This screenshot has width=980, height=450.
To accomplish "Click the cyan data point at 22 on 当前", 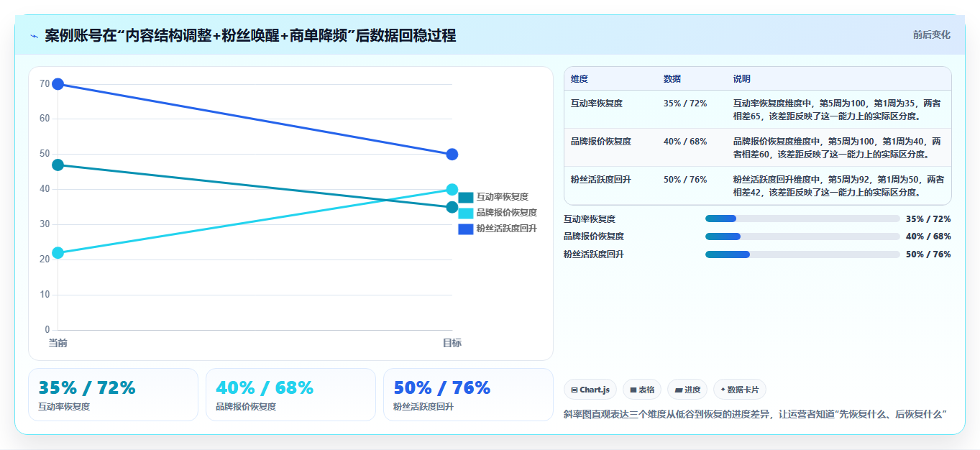I will (x=58, y=253).
